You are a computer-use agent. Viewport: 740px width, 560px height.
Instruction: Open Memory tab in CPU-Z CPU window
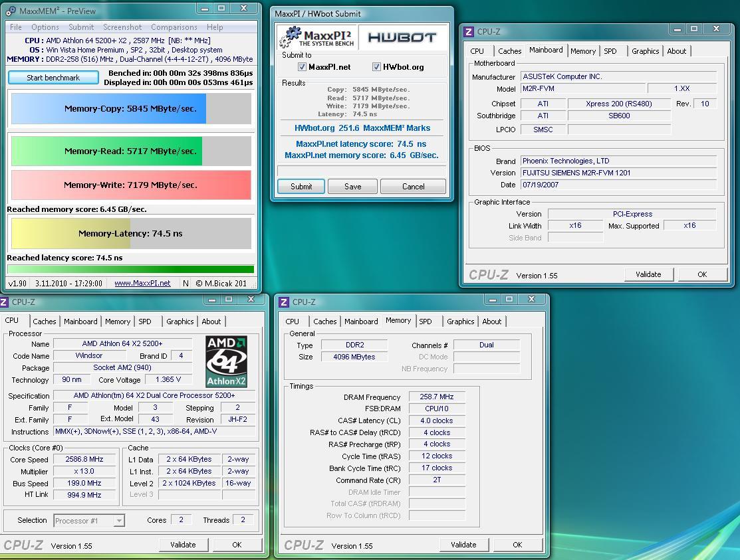(118, 322)
